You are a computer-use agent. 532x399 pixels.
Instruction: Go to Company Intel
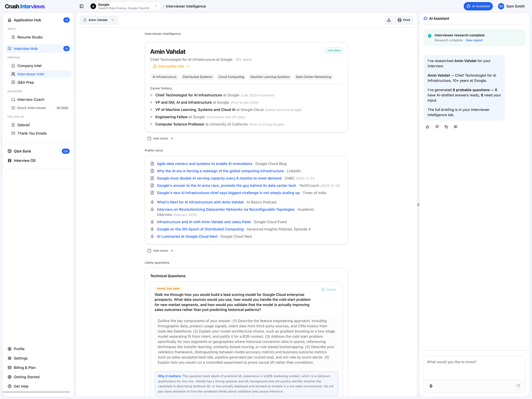coord(40,66)
